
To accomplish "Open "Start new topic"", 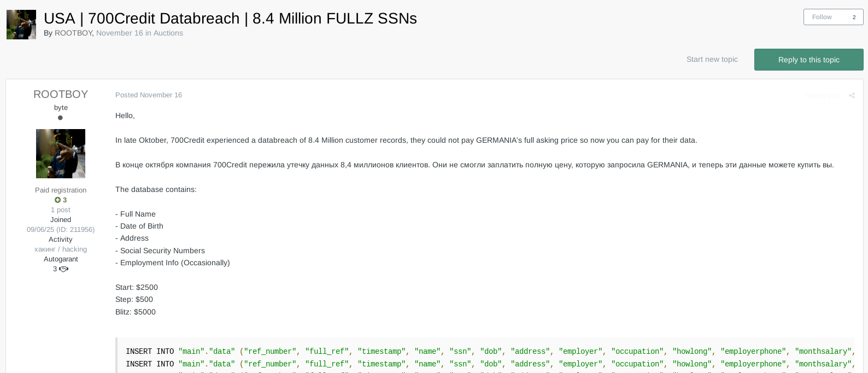I will (712, 59).
